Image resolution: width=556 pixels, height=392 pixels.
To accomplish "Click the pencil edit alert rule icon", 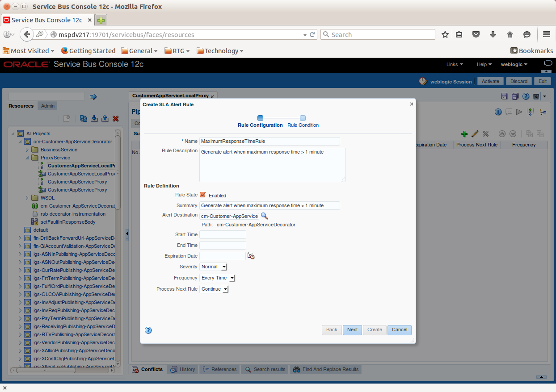I will click(x=475, y=133).
